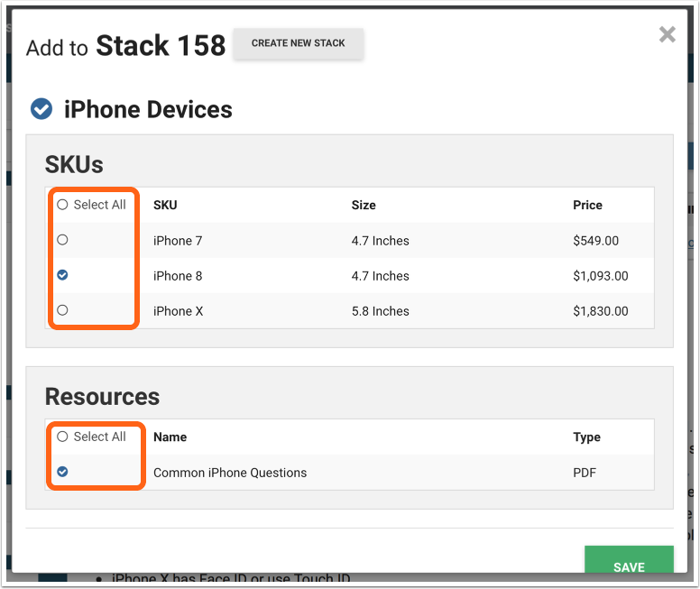Click the PDF type cell
Image resolution: width=700 pixels, height=589 pixels.
tap(585, 473)
